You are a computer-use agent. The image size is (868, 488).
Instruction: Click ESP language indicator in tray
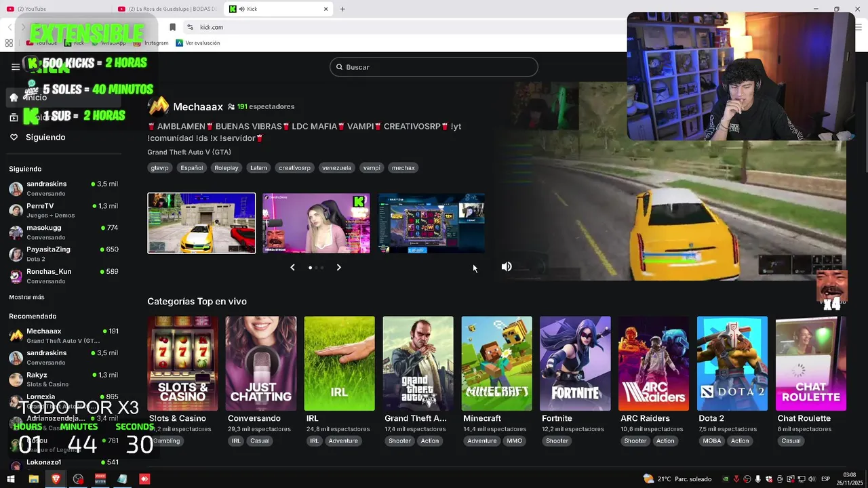[x=825, y=479]
